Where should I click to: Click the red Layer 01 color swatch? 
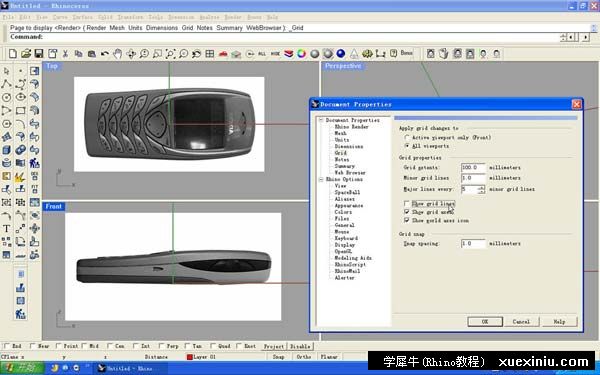(x=189, y=357)
